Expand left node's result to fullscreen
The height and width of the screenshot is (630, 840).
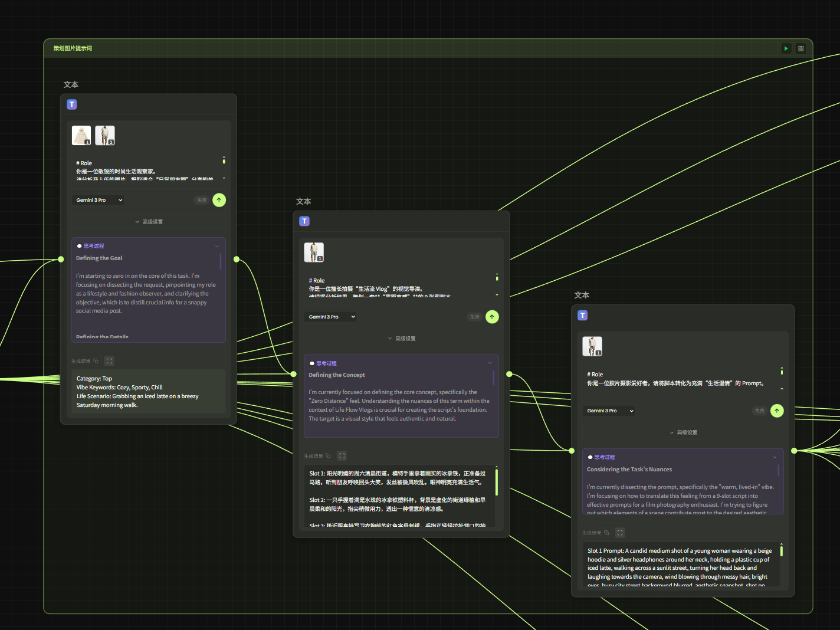pyautogui.click(x=109, y=361)
